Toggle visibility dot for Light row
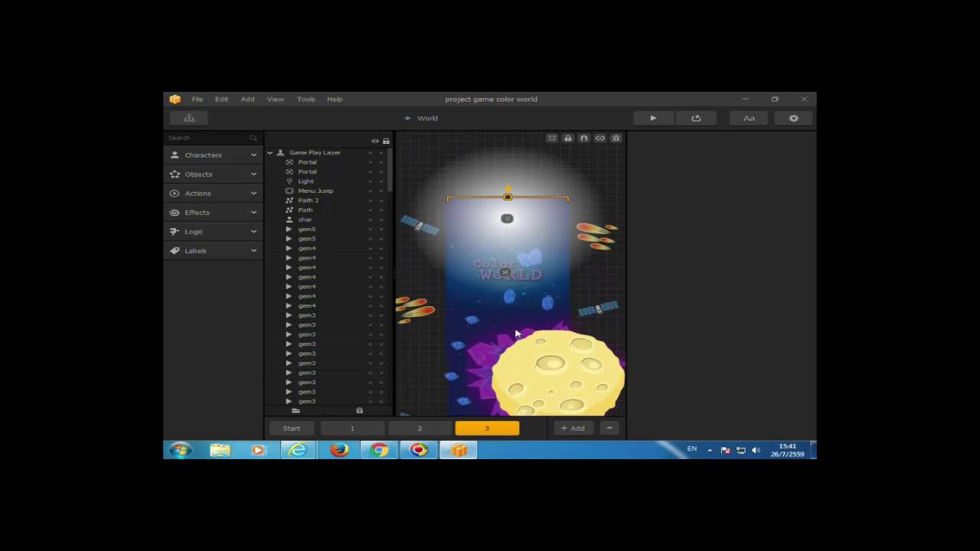Screen dimensions: 980x551 [x=371, y=181]
